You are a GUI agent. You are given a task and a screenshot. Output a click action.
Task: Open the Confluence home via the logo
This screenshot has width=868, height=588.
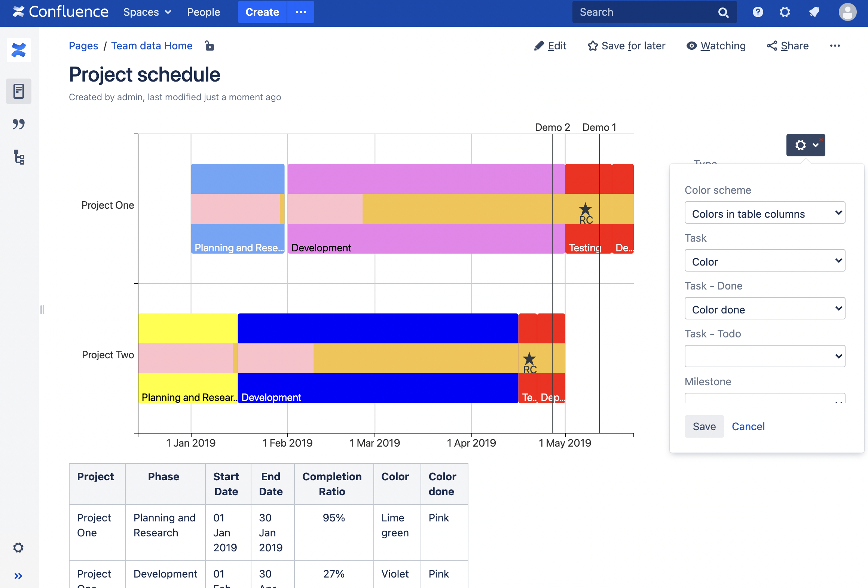(60, 12)
